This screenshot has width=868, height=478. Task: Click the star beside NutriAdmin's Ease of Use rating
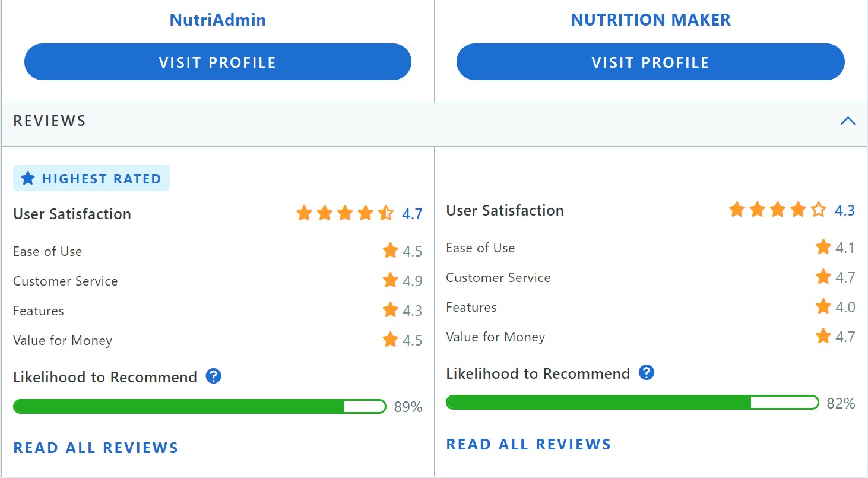coord(391,250)
